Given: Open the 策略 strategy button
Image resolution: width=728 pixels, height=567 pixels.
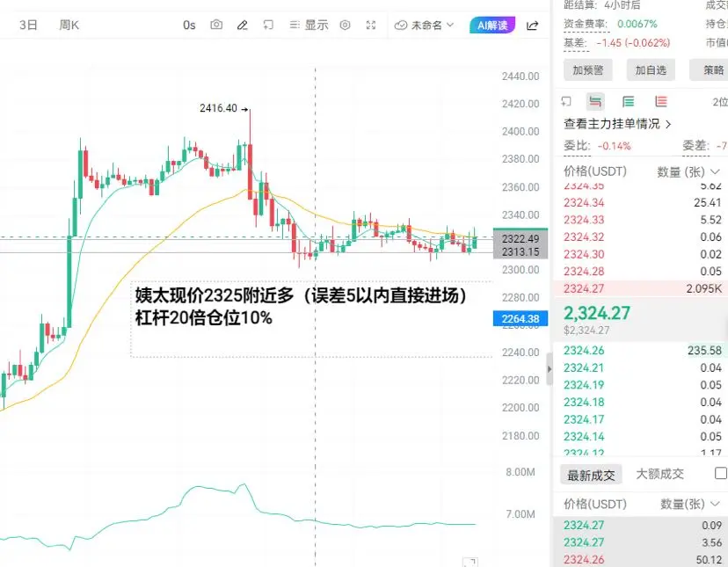Looking at the screenshot, I should click(x=709, y=70).
